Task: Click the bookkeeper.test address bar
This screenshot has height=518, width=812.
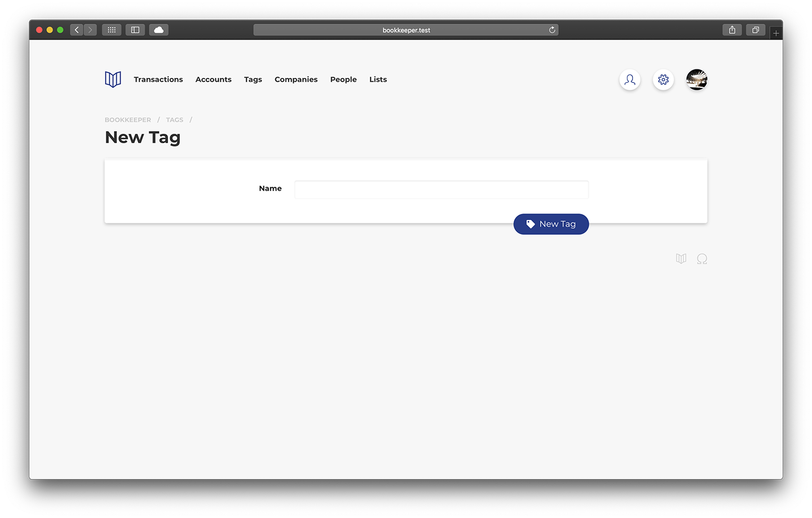Action: (x=406, y=30)
